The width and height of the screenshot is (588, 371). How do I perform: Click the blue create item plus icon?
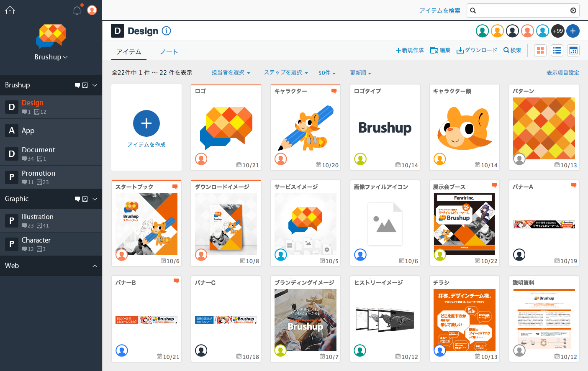(x=146, y=123)
